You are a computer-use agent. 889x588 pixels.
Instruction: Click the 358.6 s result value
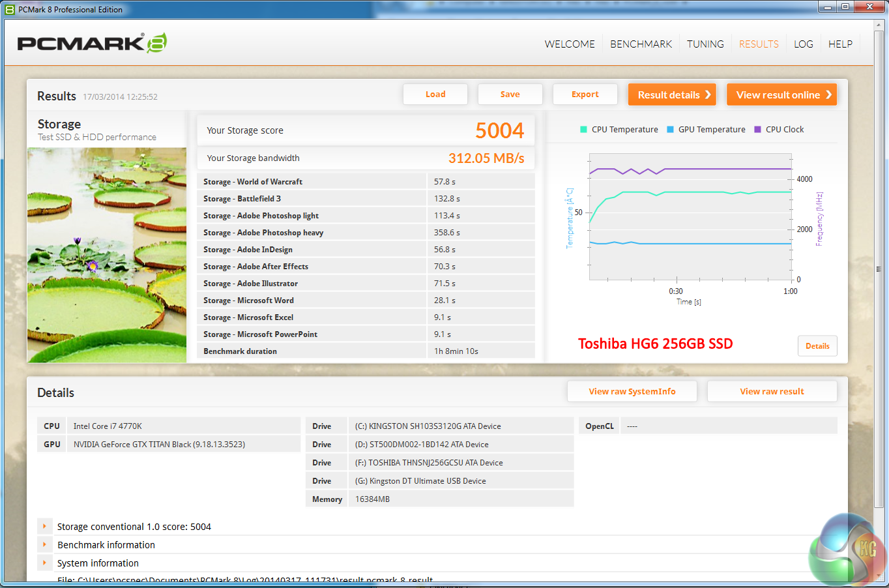click(447, 233)
